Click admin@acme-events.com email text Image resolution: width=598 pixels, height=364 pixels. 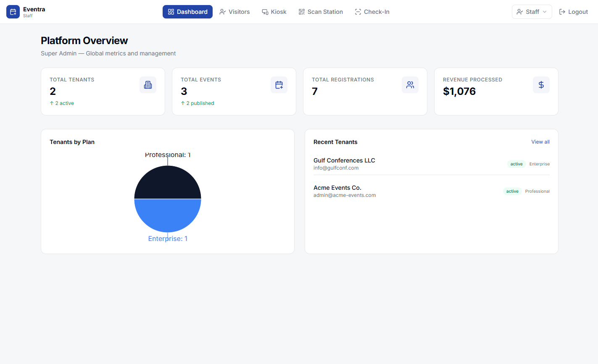(345, 195)
